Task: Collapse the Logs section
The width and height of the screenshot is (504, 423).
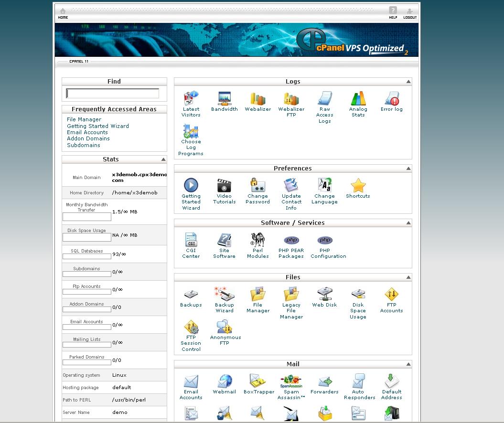Action: (408, 82)
